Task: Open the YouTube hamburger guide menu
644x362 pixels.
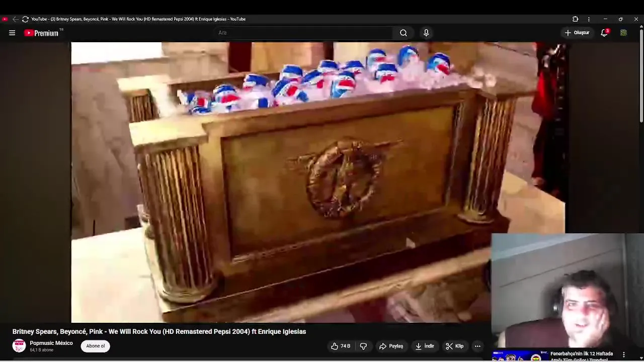Action: point(12,33)
